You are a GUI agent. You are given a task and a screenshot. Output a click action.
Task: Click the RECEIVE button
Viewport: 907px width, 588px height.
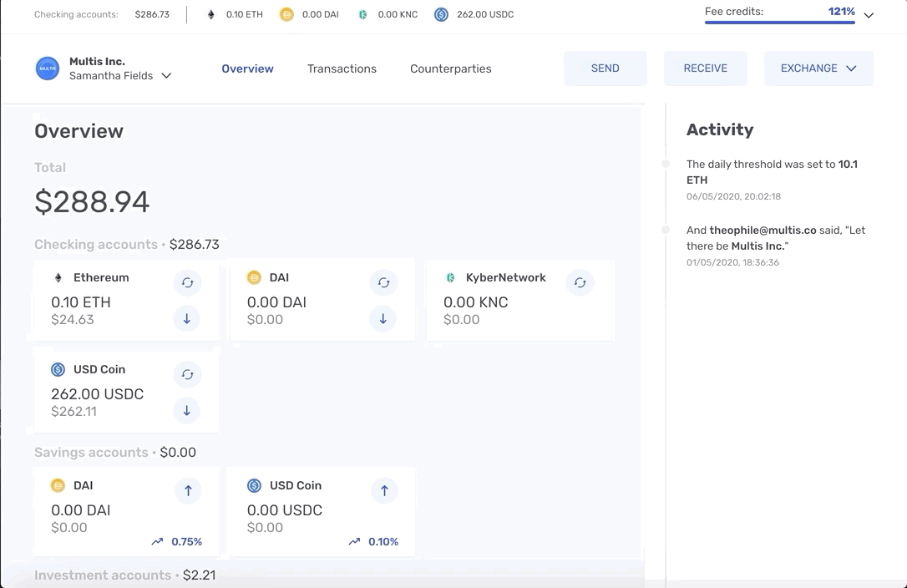pos(705,68)
